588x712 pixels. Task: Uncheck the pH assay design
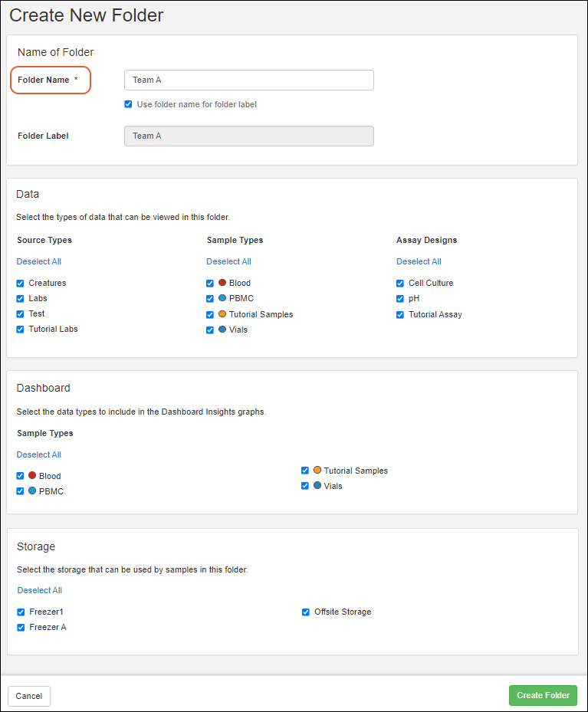[400, 299]
